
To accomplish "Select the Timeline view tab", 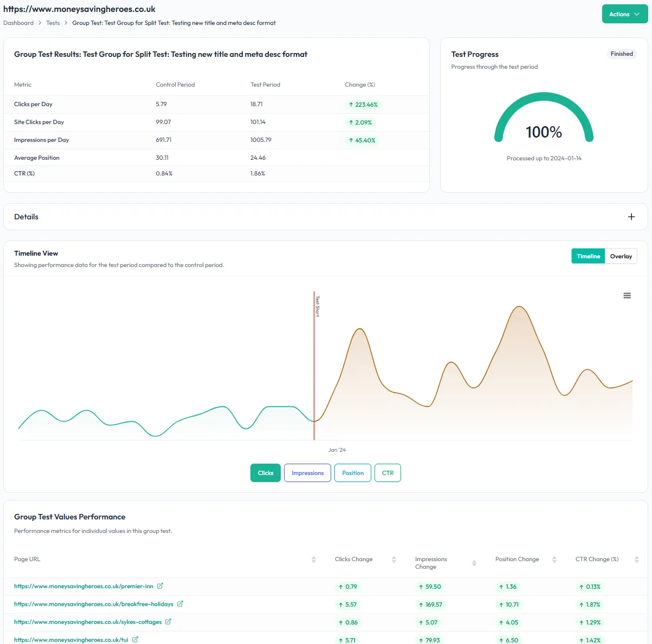I will (588, 256).
